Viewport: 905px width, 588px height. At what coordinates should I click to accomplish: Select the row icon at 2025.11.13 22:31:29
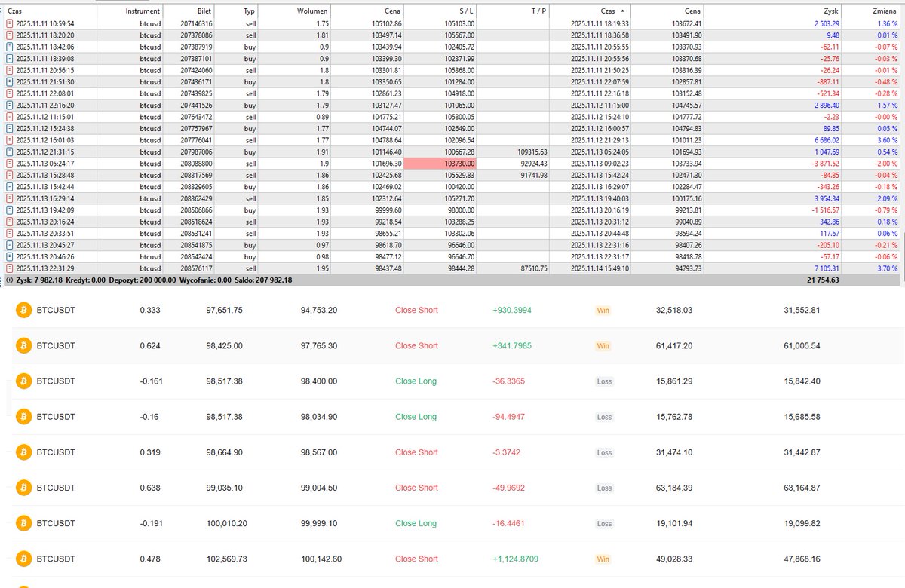pyautogui.click(x=9, y=268)
